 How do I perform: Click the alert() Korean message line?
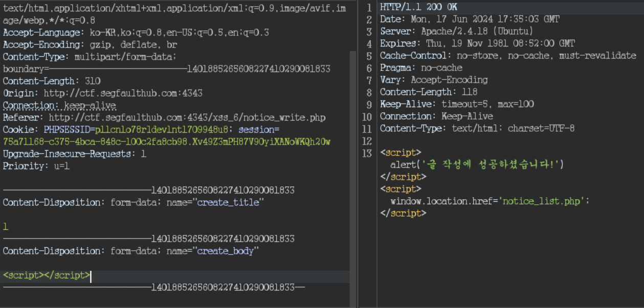coord(477,164)
